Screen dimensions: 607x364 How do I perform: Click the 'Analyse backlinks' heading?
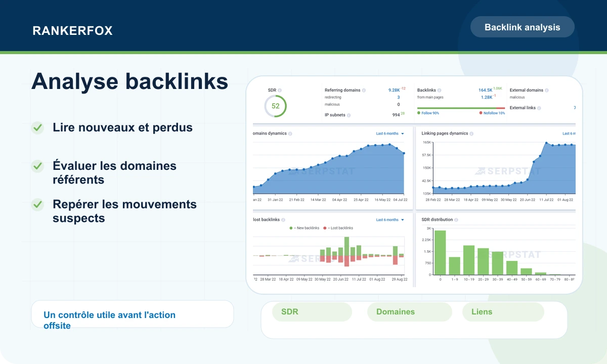click(129, 81)
